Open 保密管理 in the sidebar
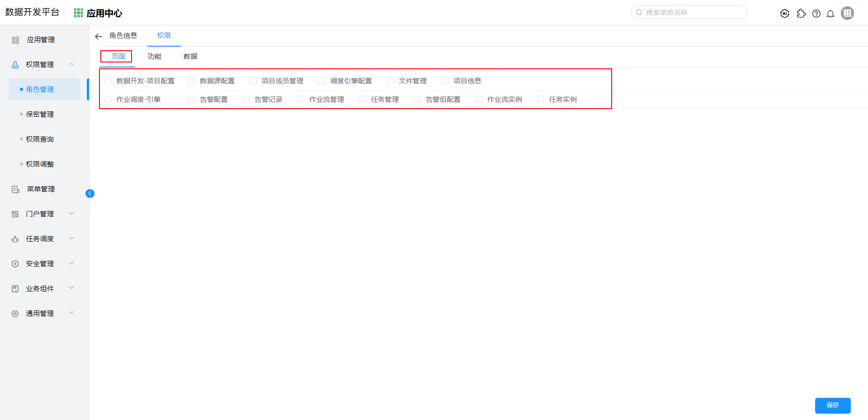868x420 pixels. click(40, 114)
